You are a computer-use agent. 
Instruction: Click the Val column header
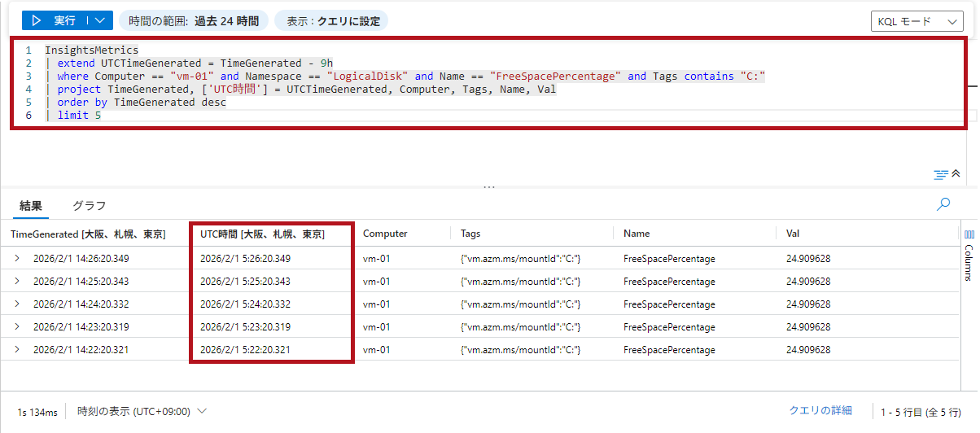[x=793, y=234]
